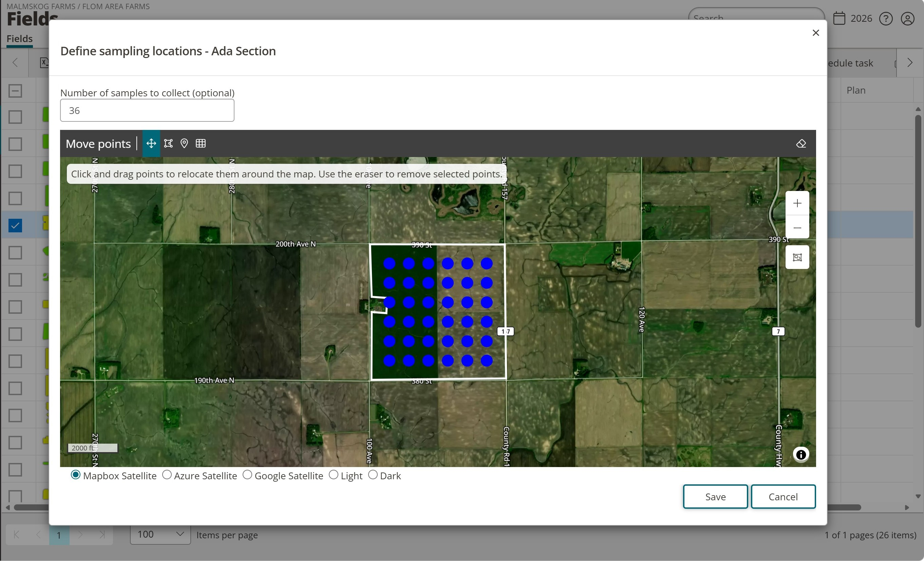924x561 pixels.
Task: Select the grid points tool icon
Action: pos(201,143)
